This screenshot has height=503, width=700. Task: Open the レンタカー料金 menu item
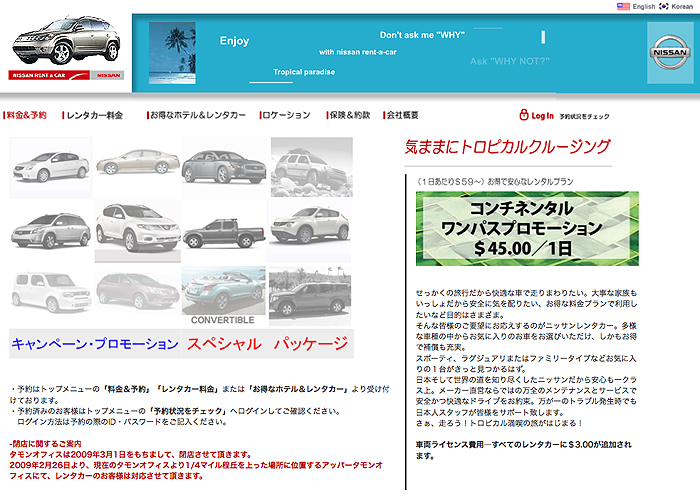click(x=93, y=115)
